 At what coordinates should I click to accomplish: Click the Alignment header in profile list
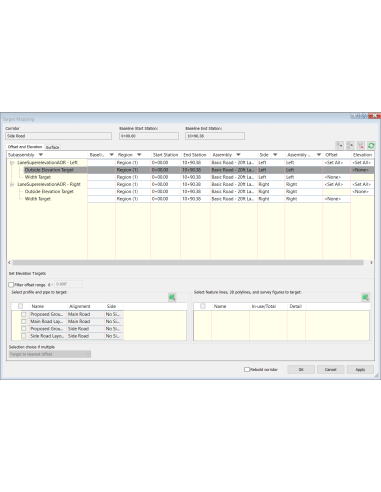pyautogui.click(x=86, y=306)
